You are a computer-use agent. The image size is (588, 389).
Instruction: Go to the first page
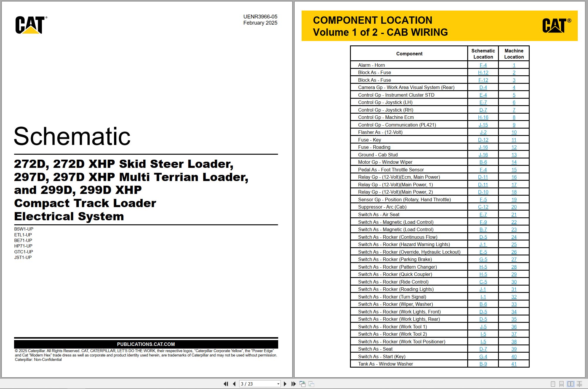coord(226,384)
